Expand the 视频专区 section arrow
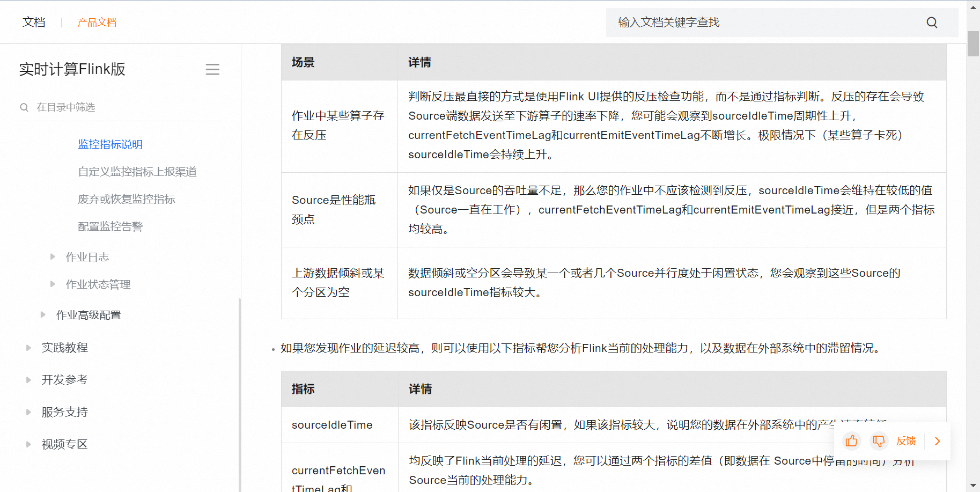The image size is (980, 492). (x=28, y=444)
